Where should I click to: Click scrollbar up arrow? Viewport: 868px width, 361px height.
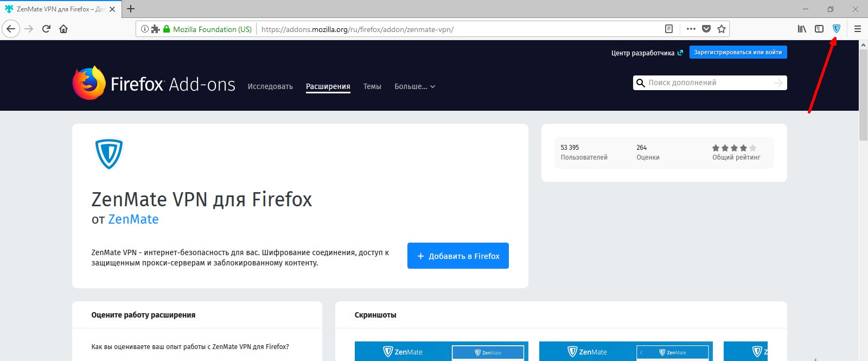pos(863,45)
